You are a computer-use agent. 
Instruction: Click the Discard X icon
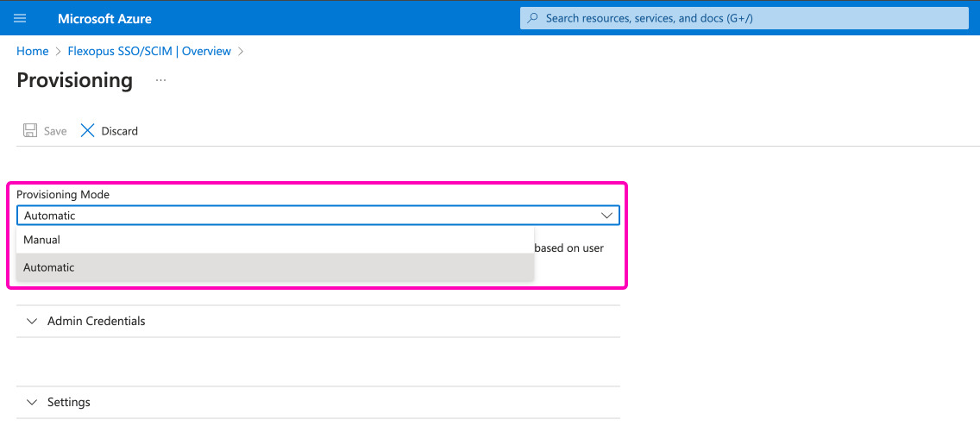pyautogui.click(x=87, y=131)
